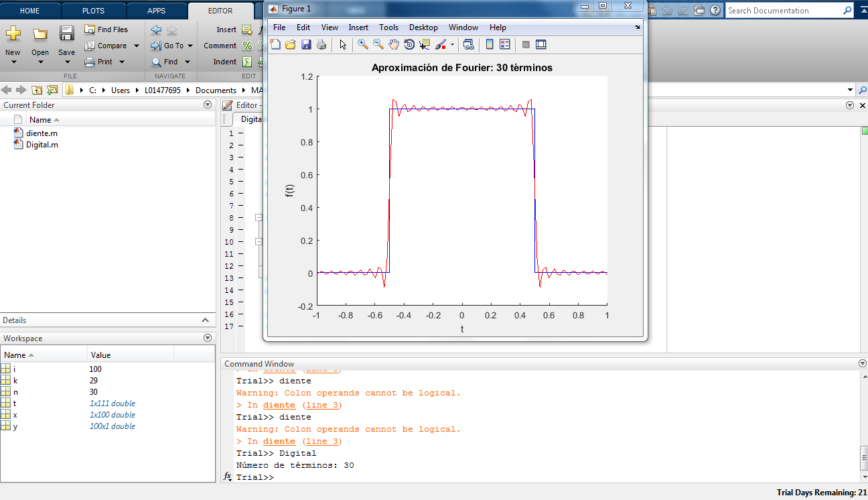Expand the Details panel chevron
868x500 pixels.
206,320
